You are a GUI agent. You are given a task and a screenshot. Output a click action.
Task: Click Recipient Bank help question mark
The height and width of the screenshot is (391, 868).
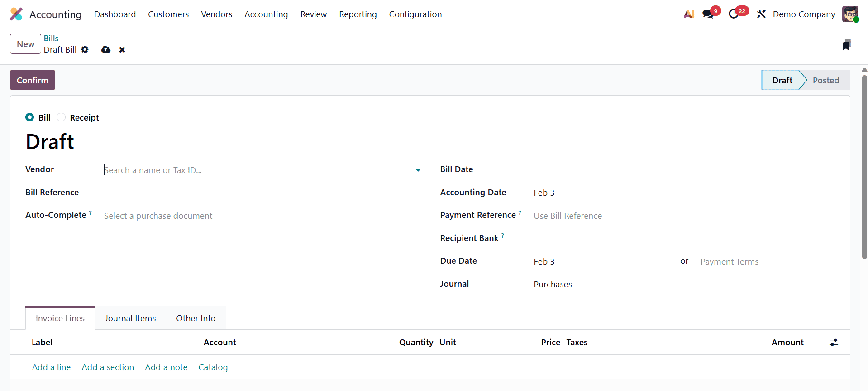pos(503,236)
